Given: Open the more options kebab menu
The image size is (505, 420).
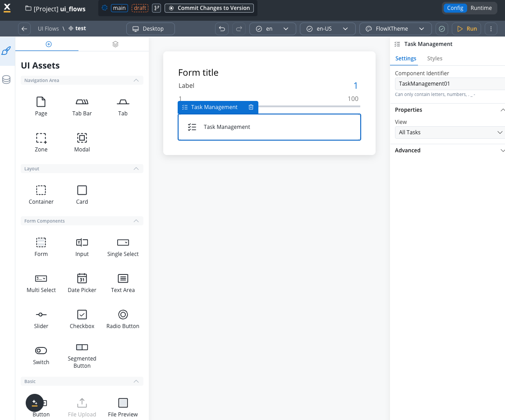Looking at the screenshot, I should (491, 28).
